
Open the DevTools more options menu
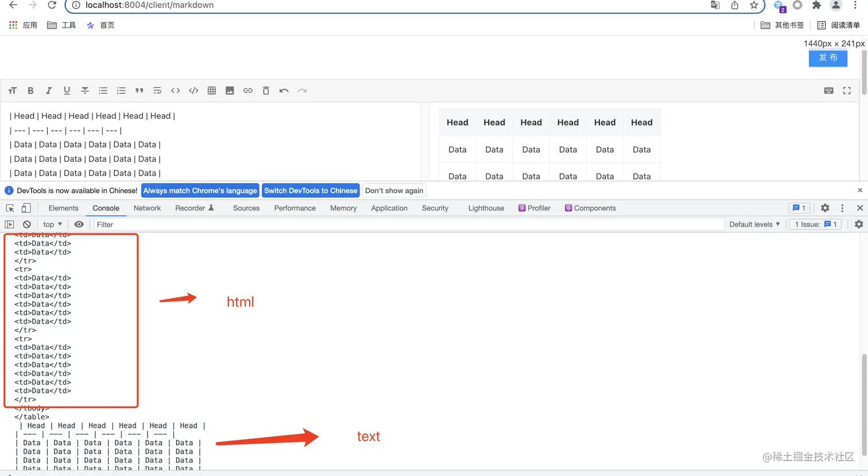pyautogui.click(x=842, y=208)
